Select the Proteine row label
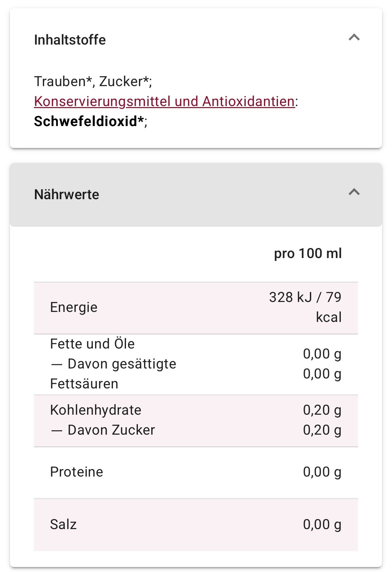 (x=77, y=472)
